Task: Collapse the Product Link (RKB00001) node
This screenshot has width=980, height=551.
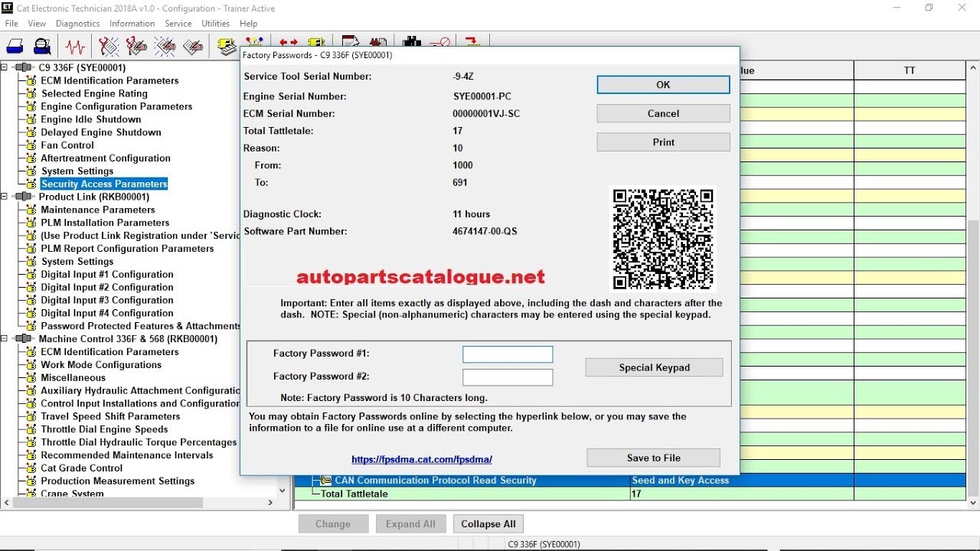Action: coord(5,197)
